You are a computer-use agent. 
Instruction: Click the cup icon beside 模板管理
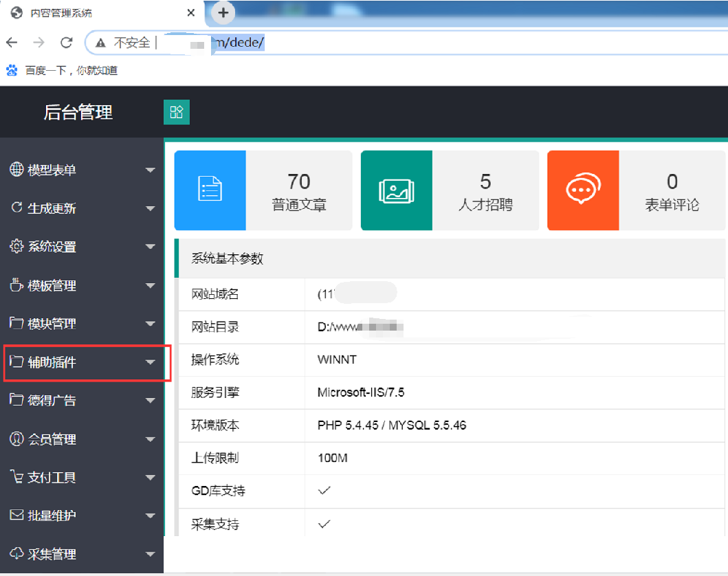pyautogui.click(x=16, y=285)
